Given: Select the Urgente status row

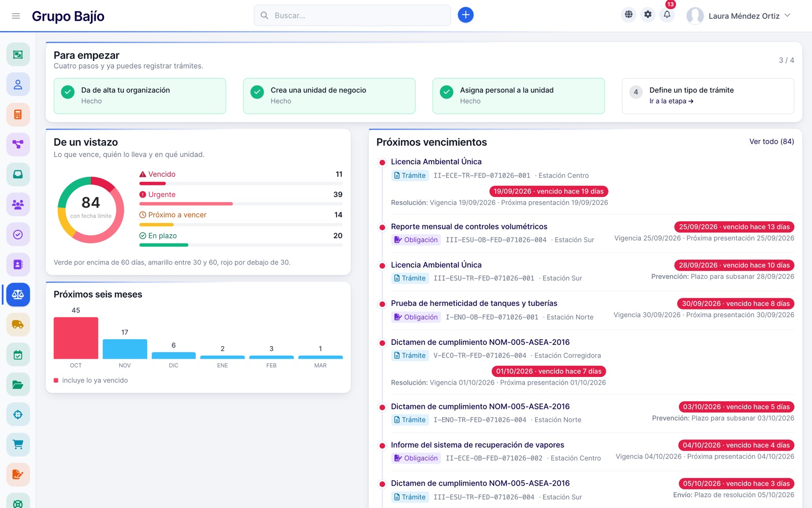Looking at the screenshot, I should 241,198.
